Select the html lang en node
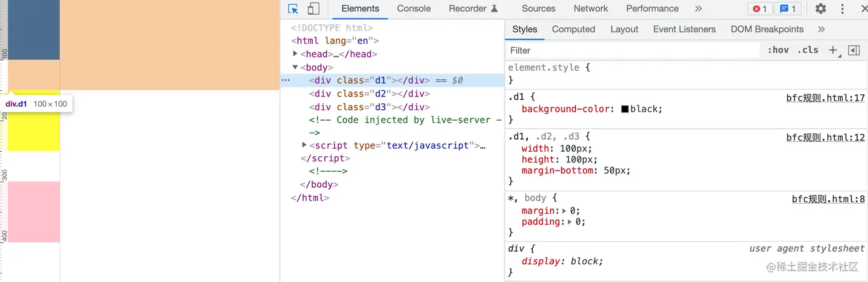This screenshot has height=282, width=868. coord(335,41)
